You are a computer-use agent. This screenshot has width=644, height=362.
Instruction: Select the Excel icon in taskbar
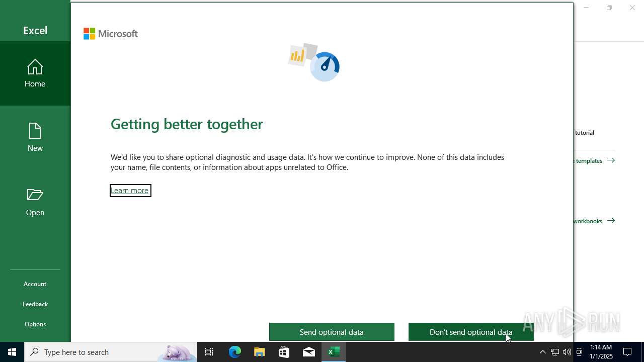coord(334,352)
